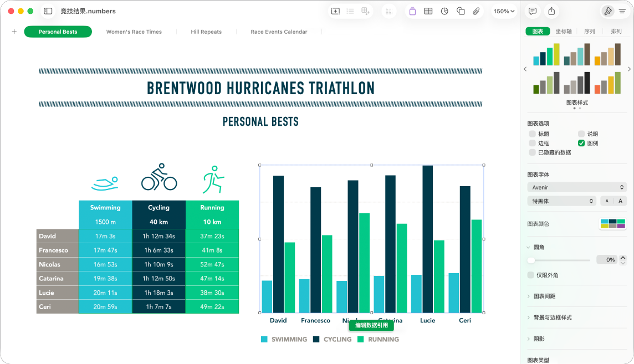The height and width of the screenshot is (364, 634).
Task: Enable the 标题 checkbox
Action: pos(532,134)
